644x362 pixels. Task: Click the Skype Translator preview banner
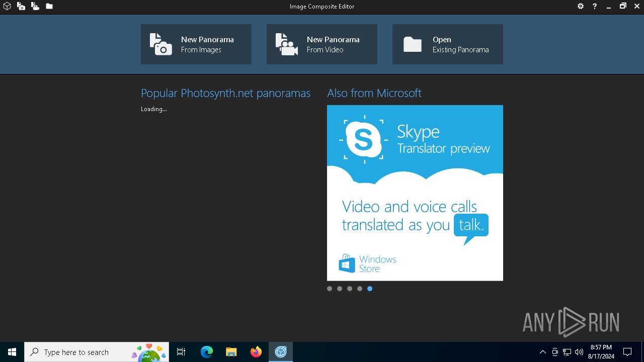point(415,193)
